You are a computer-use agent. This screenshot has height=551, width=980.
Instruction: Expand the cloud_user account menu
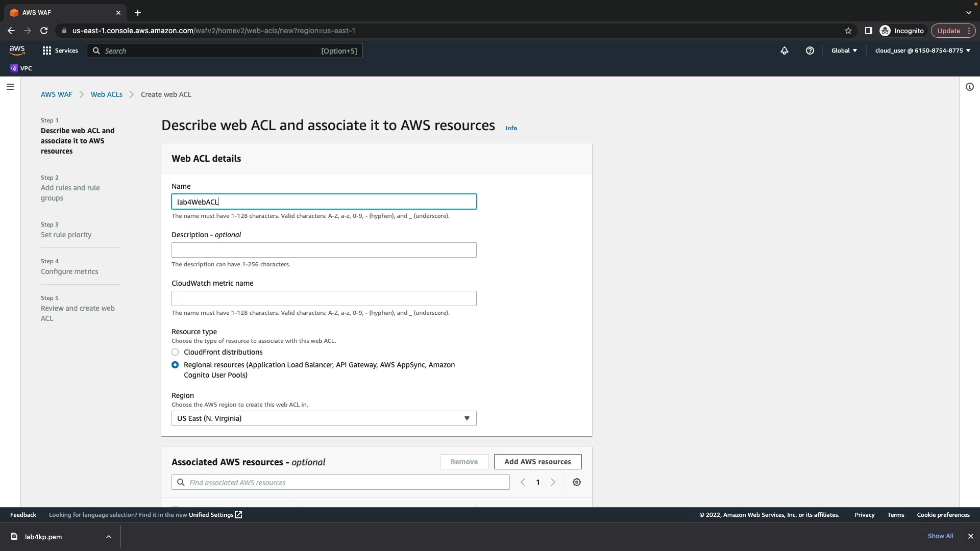922,51
